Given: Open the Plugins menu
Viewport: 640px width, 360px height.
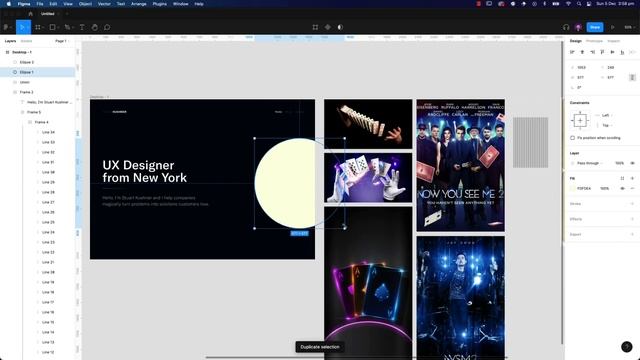Looking at the screenshot, I should 160,4.
